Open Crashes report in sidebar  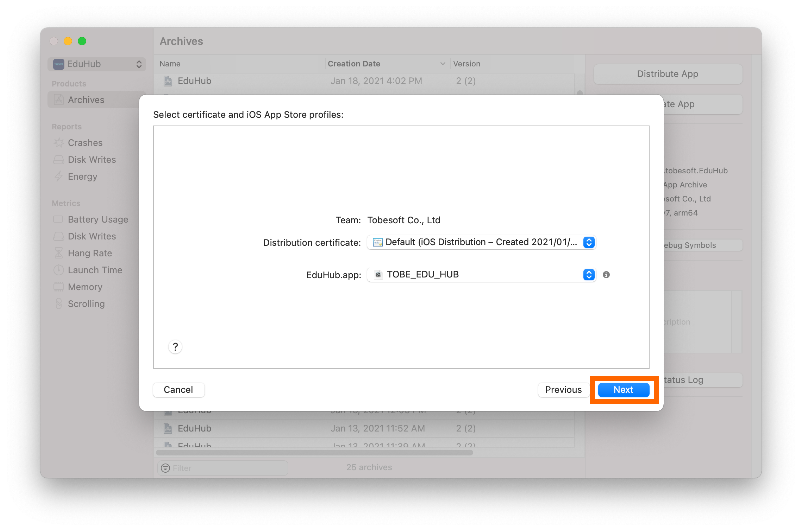(x=85, y=143)
